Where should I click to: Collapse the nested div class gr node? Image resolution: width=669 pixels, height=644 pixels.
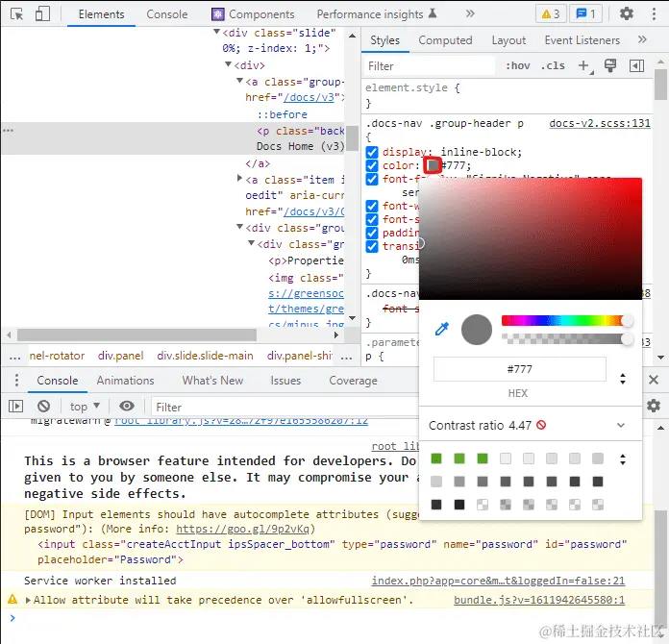click(x=251, y=243)
